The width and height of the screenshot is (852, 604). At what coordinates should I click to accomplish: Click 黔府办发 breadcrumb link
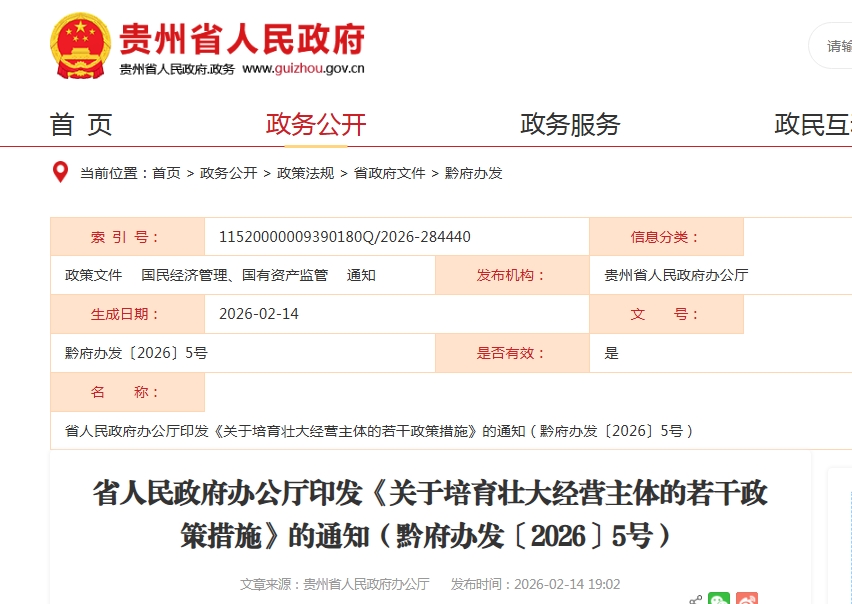click(473, 173)
